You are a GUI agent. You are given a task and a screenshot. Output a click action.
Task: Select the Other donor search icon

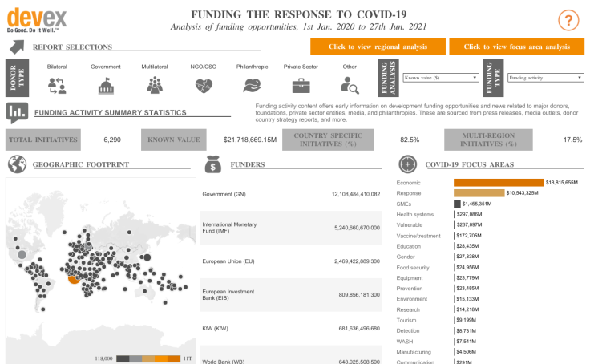coord(350,86)
